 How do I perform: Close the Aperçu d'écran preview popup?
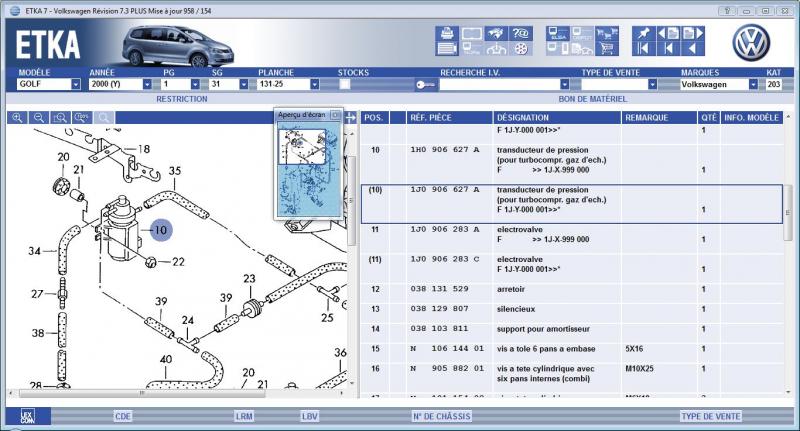click(x=335, y=115)
